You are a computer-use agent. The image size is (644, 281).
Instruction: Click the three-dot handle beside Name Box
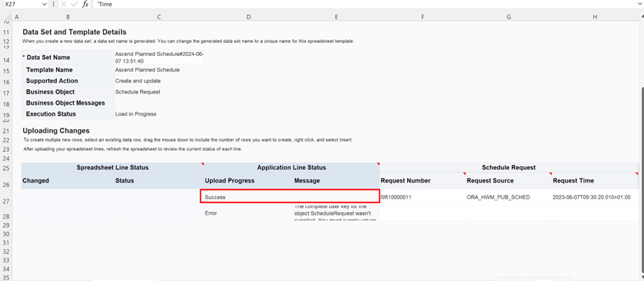point(53,4)
